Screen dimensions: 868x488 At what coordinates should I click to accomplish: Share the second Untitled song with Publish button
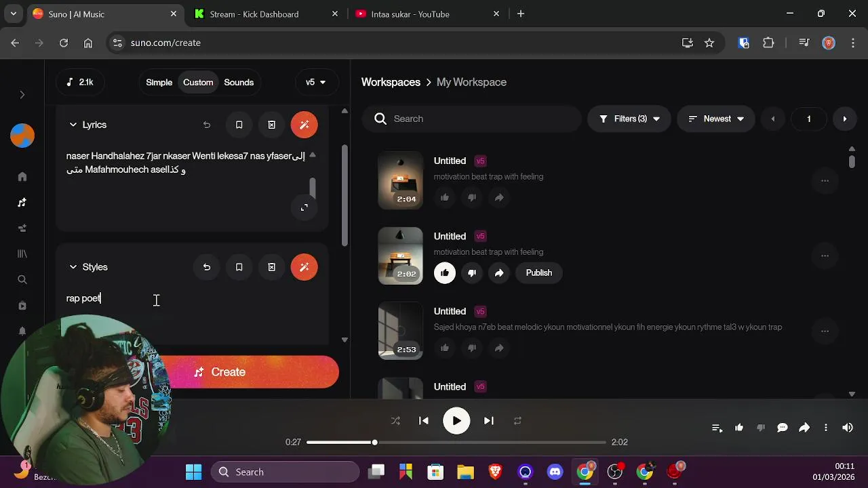[x=499, y=273]
